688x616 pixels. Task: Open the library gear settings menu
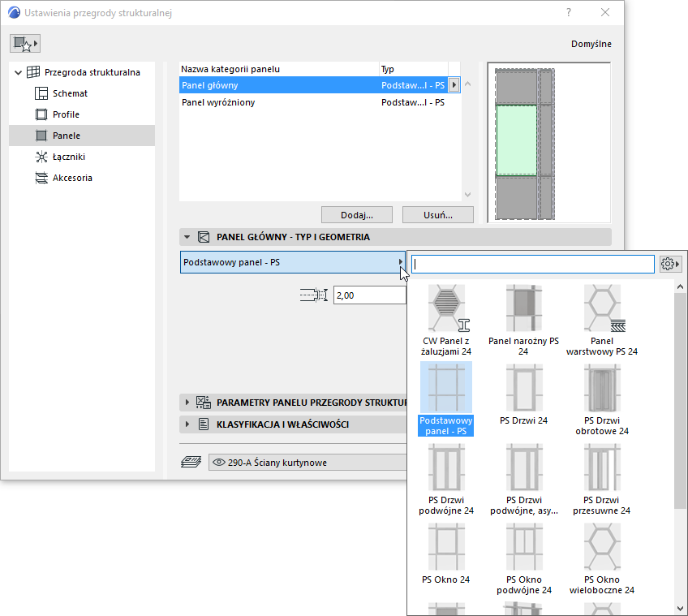[x=670, y=264]
